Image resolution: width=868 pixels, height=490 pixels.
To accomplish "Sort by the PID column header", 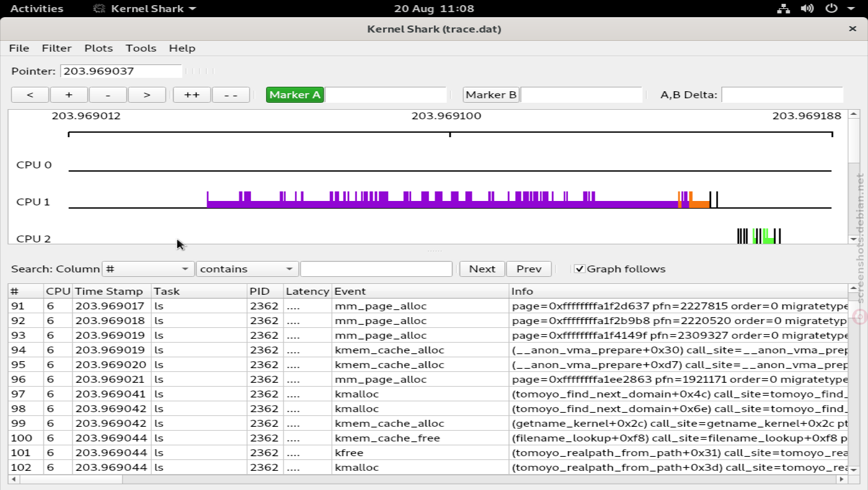I will pyautogui.click(x=266, y=291).
